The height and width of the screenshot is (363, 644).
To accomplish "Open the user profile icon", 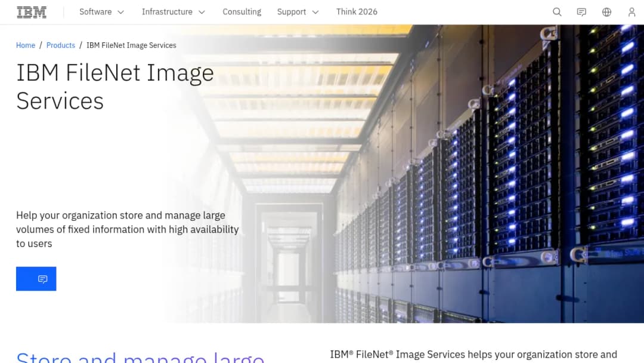I will tap(631, 12).
